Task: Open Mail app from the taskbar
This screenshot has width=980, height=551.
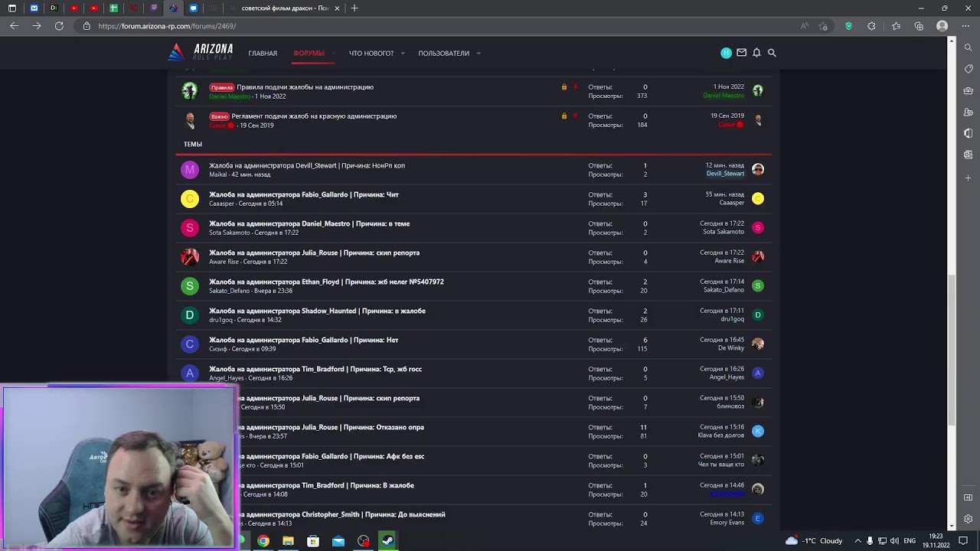Action: click(338, 541)
